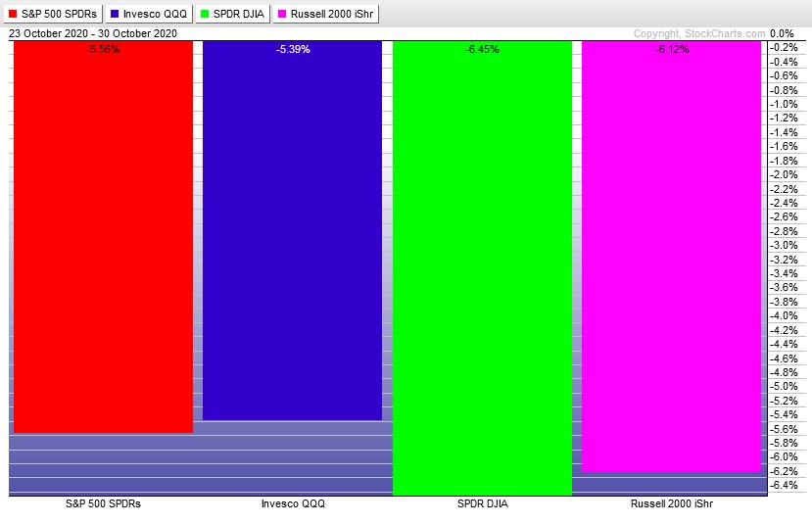Click the -6.45% value label

coord(482,50)
